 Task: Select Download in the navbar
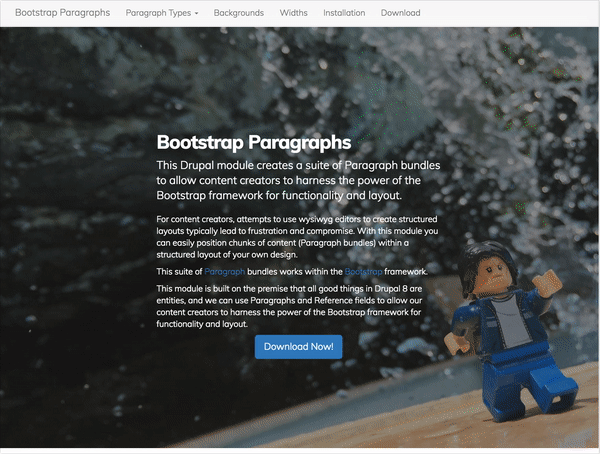pos(400,13)
